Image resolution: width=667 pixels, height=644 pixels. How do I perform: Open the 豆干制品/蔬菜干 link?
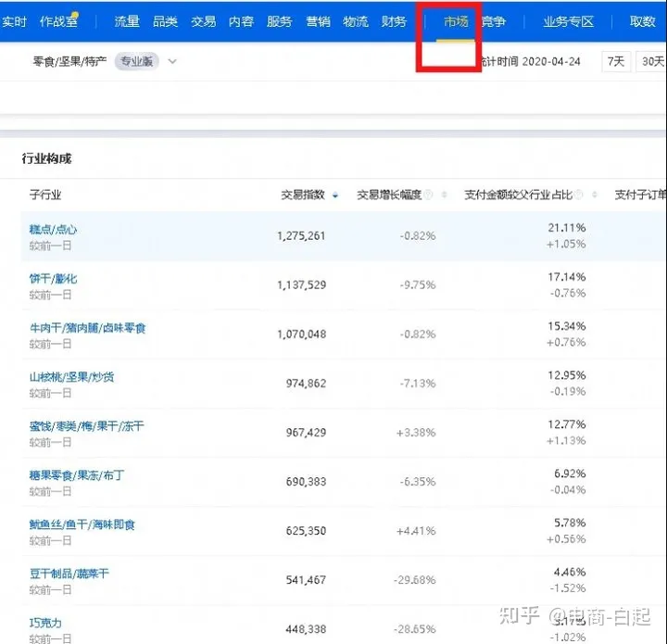[69, 574]
